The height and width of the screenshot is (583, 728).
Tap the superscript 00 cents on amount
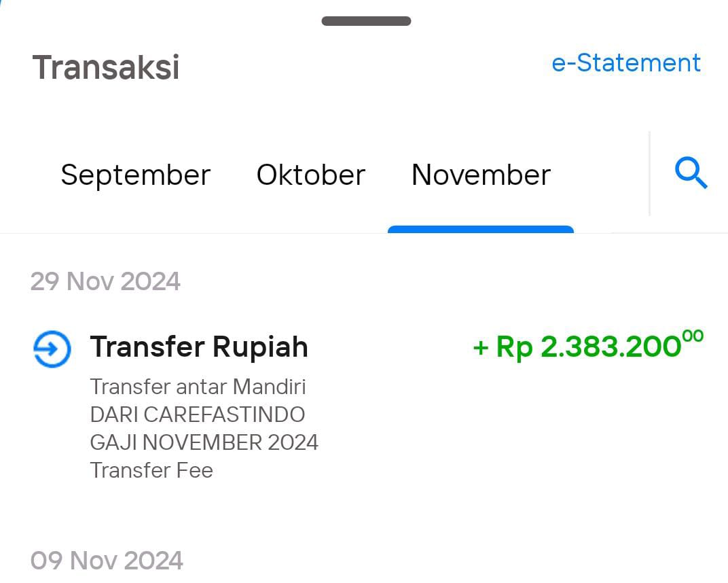(x=693, y=336)
